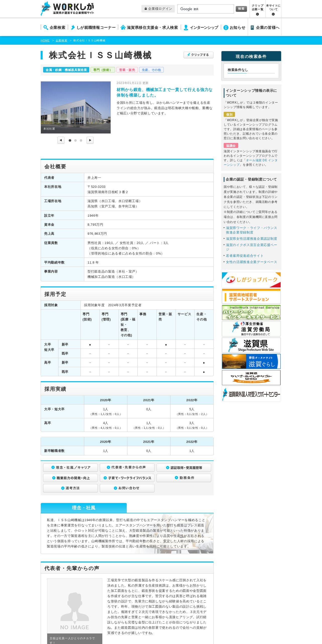The image size is (322, 644).
Task: Open the しがジョブパーク banner
Action: tap(251, 280)
